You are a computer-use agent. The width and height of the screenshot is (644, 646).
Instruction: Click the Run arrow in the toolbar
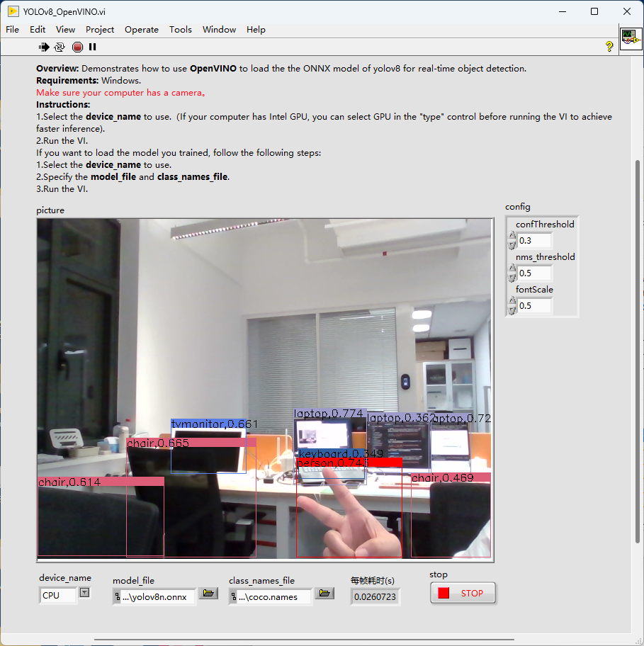(x=44, y=47)
